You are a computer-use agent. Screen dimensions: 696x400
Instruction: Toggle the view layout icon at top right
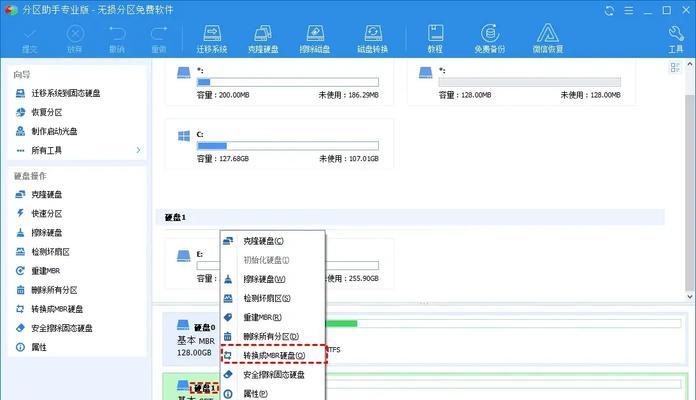[x=675, y=67]
